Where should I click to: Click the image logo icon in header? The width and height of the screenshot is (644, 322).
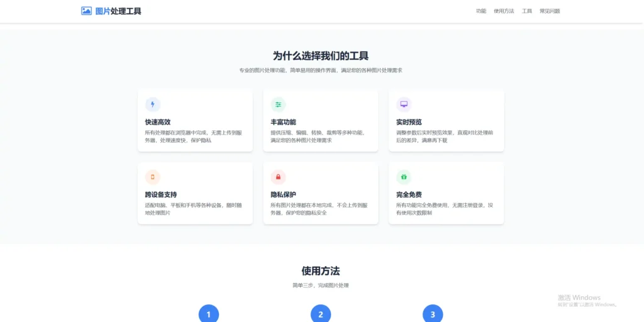click(86, 11)
